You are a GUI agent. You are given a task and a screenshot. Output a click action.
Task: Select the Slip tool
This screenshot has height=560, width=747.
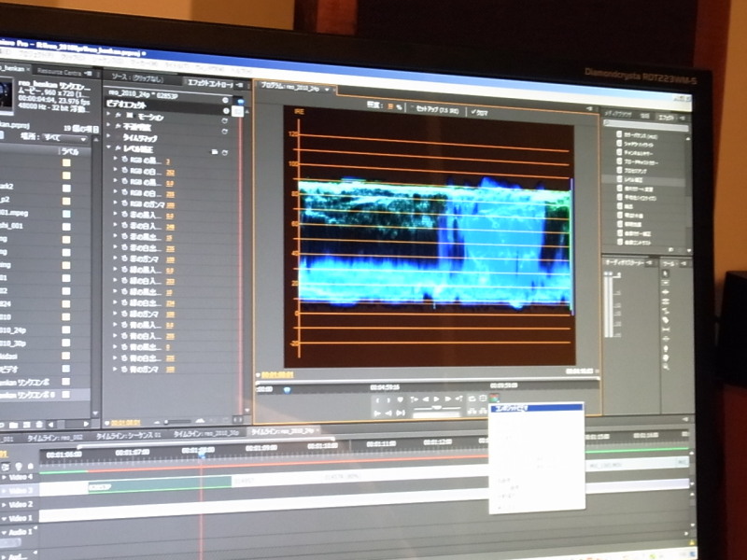click(x=666, y=329)
